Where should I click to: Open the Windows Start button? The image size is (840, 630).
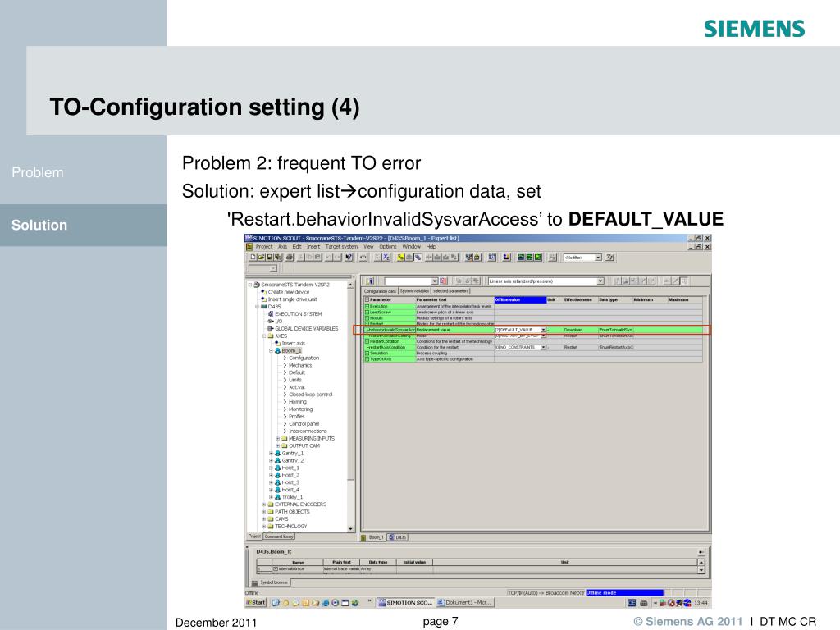[x=256, y=603]
